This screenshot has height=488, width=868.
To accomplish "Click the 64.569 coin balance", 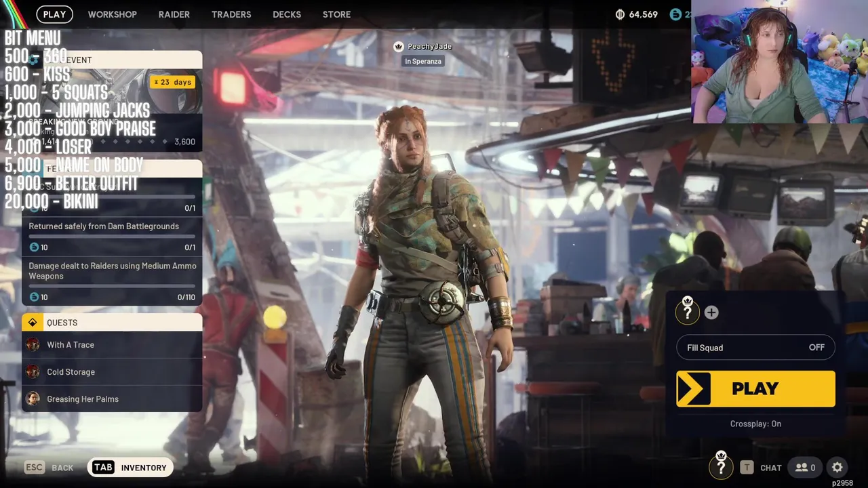I will coord(643,14).
